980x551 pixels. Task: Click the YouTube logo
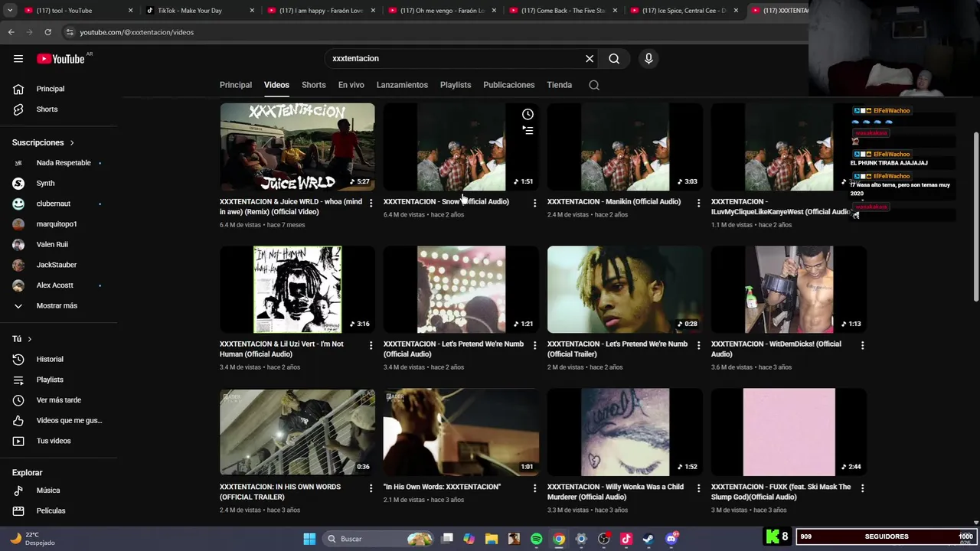[x=61, y=59]
